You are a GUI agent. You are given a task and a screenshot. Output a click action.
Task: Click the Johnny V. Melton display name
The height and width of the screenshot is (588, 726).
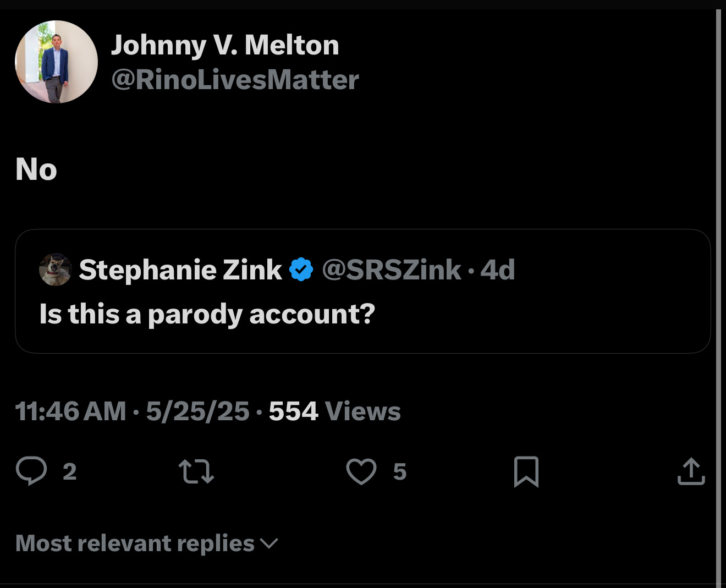click(225, 45)
